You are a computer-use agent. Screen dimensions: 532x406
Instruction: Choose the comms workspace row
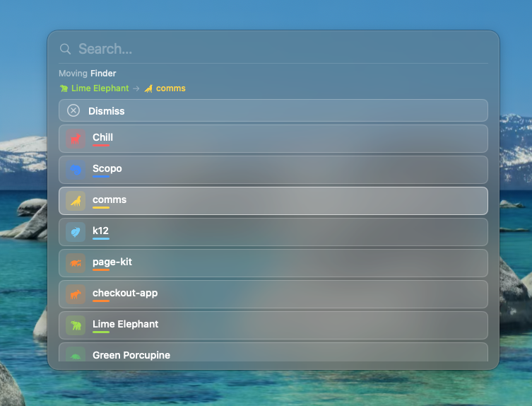tap(273, 201)
